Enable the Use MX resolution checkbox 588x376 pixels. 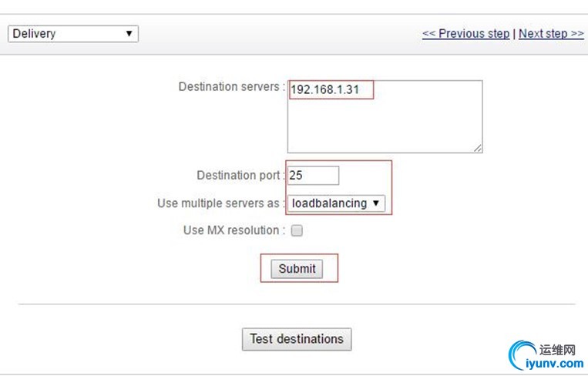pyautogui.click(x=297, y=230)
